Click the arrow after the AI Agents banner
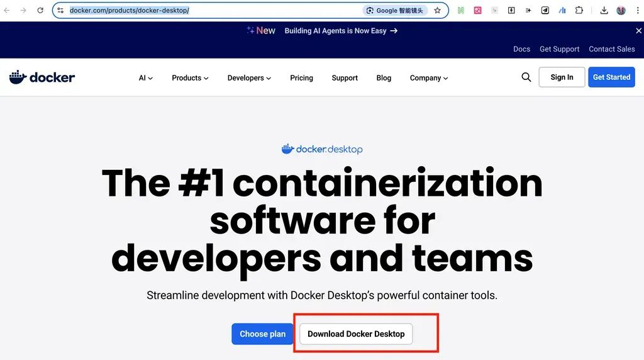The height and width of the screenshot is (360, 644). click(394, 31)
